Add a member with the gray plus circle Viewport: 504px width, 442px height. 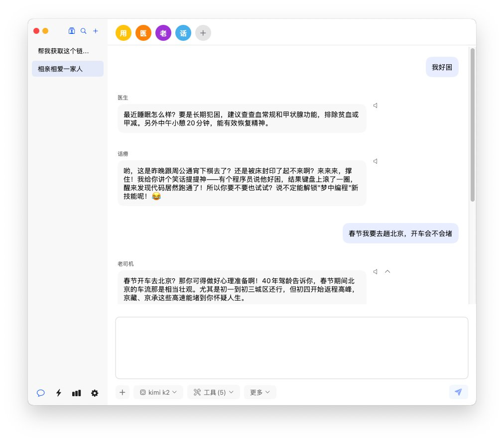click(x=203, y=33)
